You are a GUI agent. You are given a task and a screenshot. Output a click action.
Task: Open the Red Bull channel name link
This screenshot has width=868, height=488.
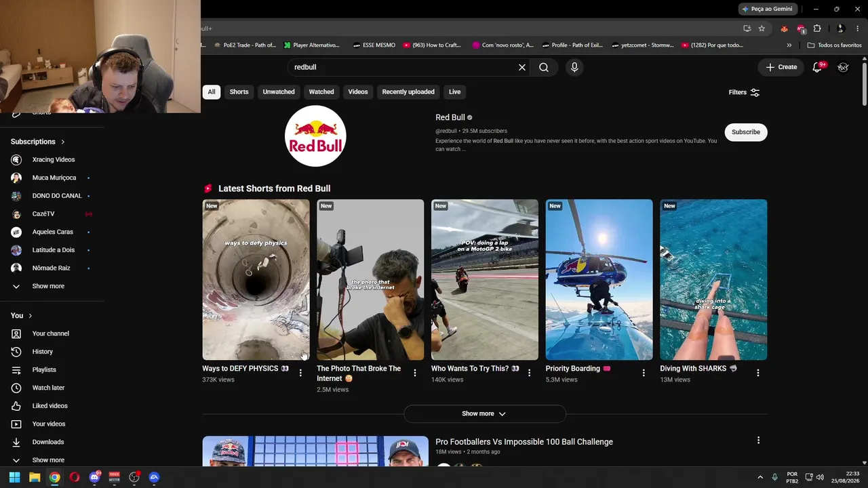tap(450, 117)
